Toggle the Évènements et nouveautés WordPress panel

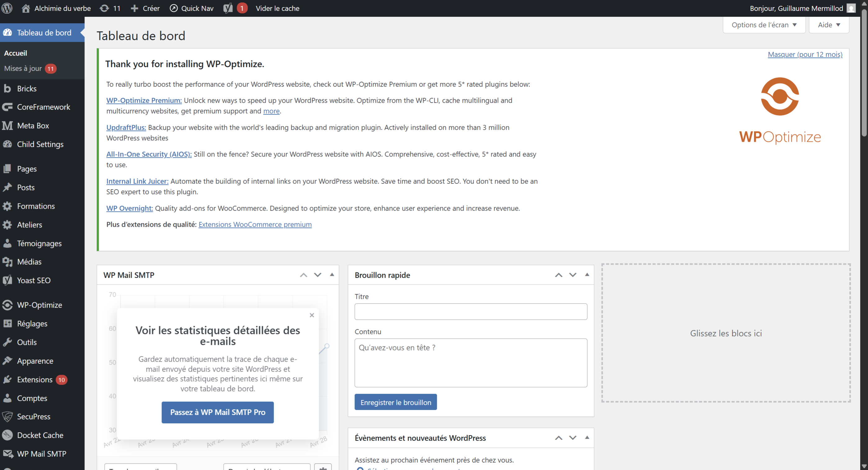[587, 437]
